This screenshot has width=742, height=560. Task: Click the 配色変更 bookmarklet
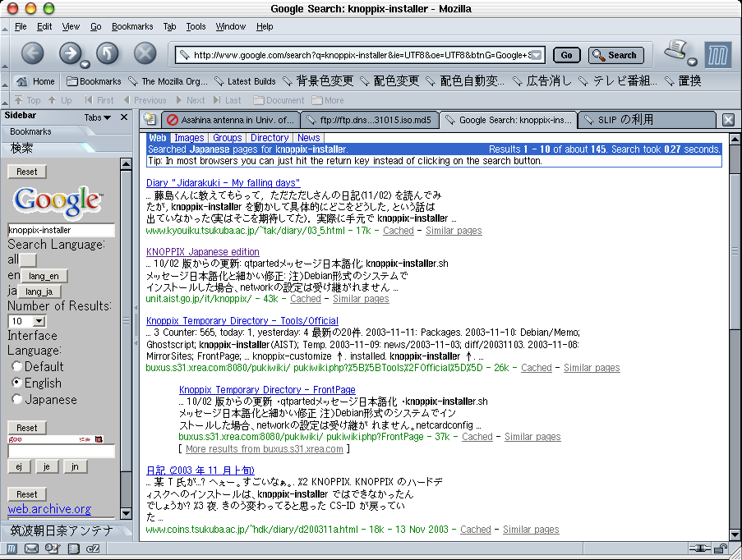point(390,81)
